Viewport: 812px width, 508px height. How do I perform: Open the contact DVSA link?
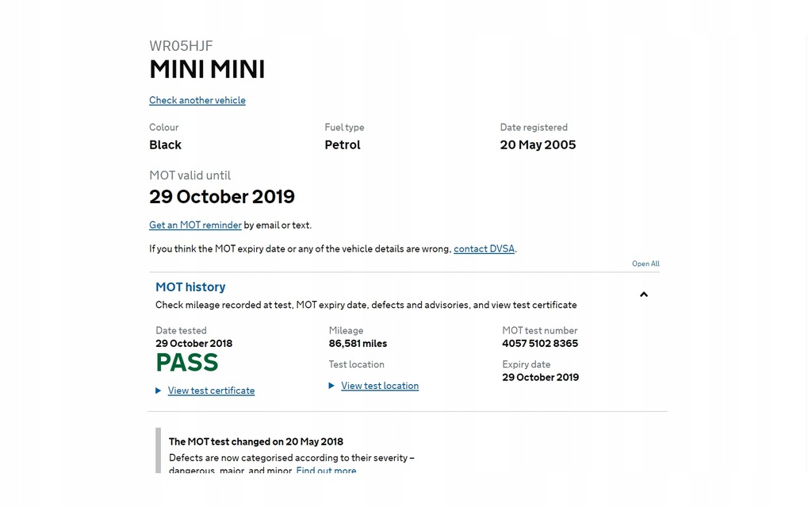pos(484,248)
